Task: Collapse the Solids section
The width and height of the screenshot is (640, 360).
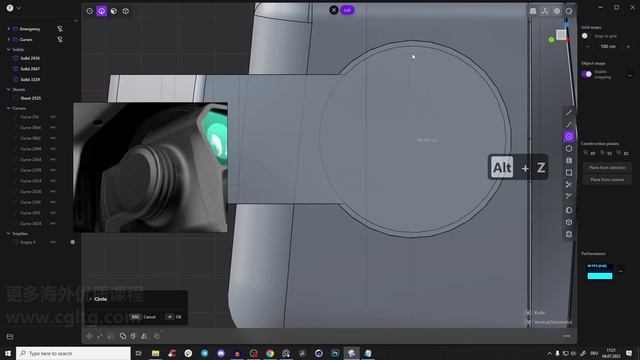Action: point(9,49)
